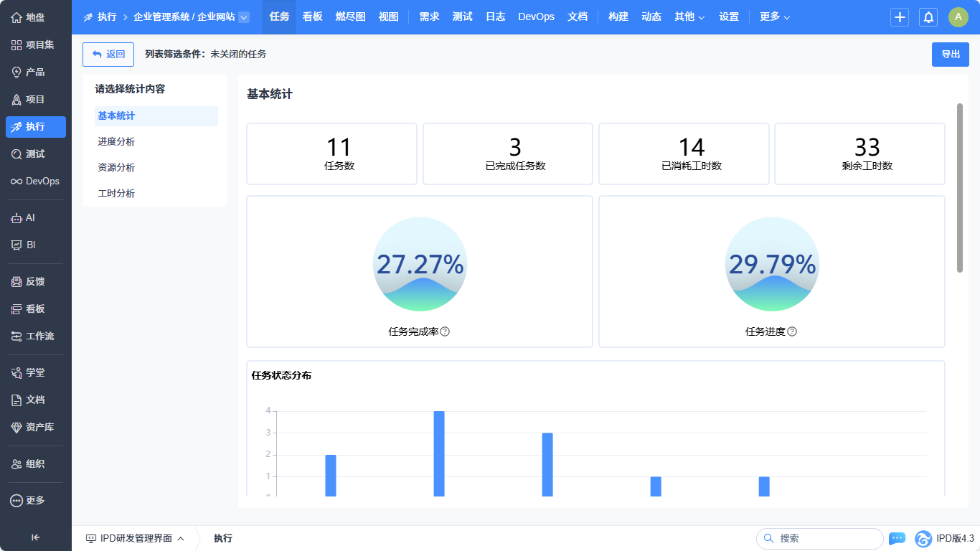The width and height of the screenshot is (980, 551).
Task: Click the help icon beside 任务进度
Action: (792, 331)
